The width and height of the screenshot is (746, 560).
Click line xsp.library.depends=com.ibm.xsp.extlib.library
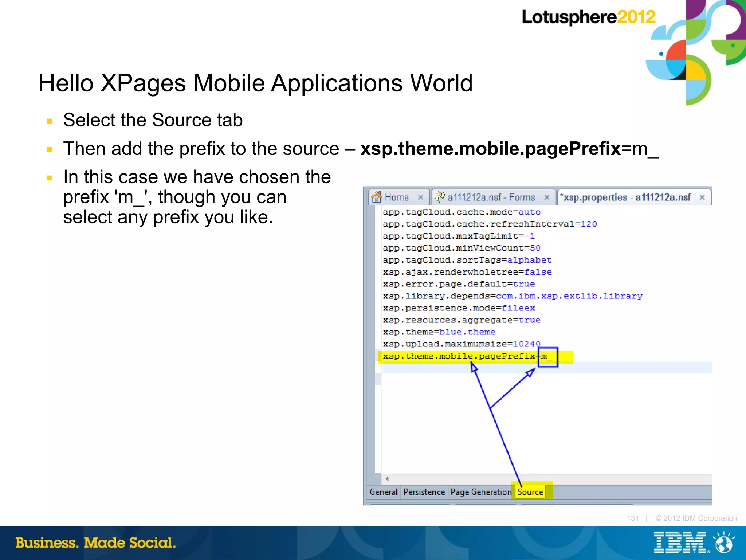click(x=513, y=296)
